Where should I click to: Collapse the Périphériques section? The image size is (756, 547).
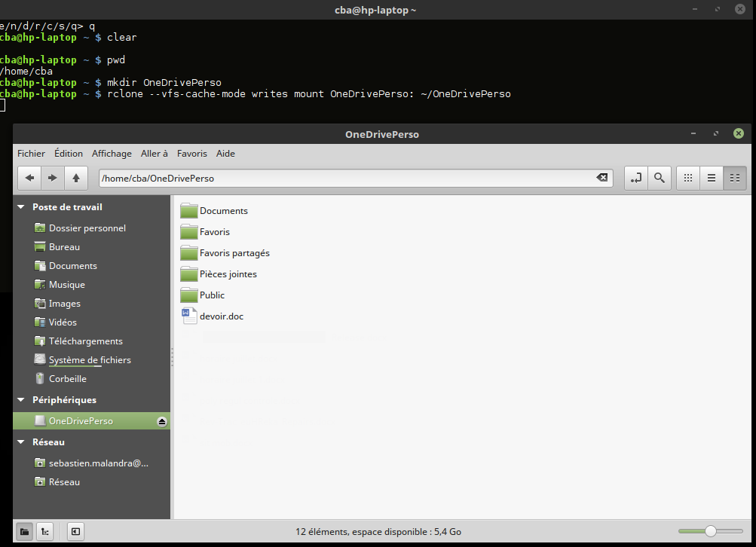pos(21,400)
